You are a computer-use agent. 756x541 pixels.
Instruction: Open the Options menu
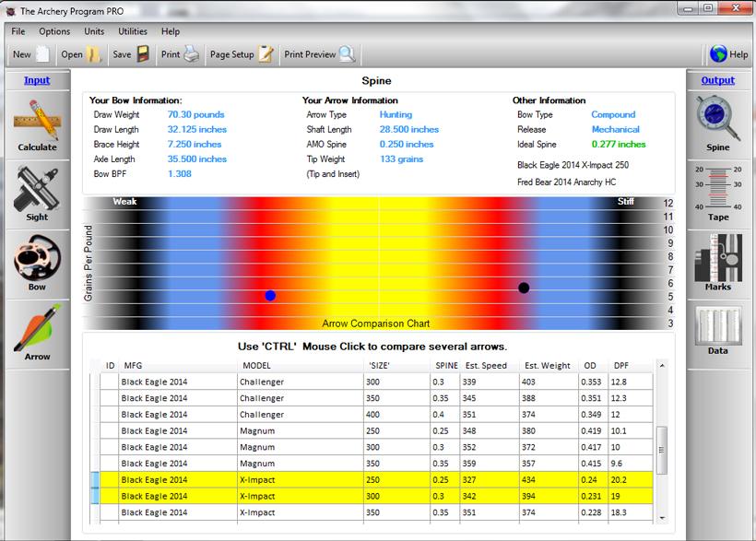click(x=54, y=31)
